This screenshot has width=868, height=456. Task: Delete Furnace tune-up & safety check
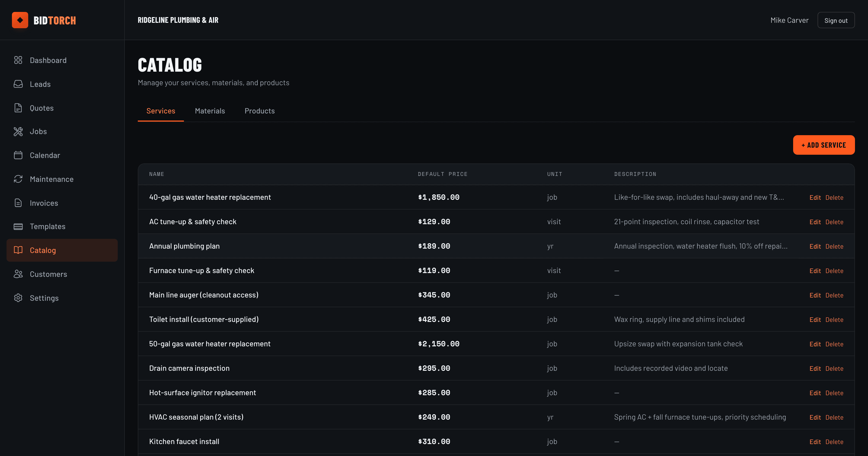[x=834, y=271]
